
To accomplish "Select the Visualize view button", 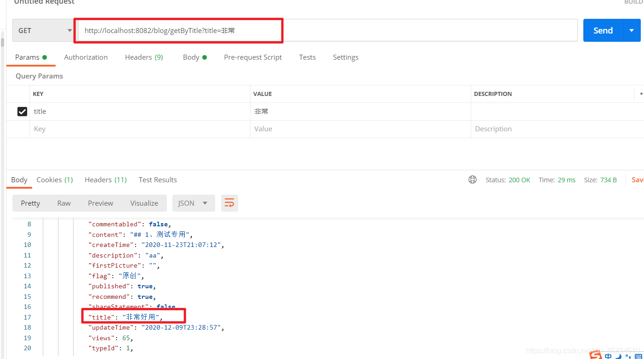I will point(144,203).
